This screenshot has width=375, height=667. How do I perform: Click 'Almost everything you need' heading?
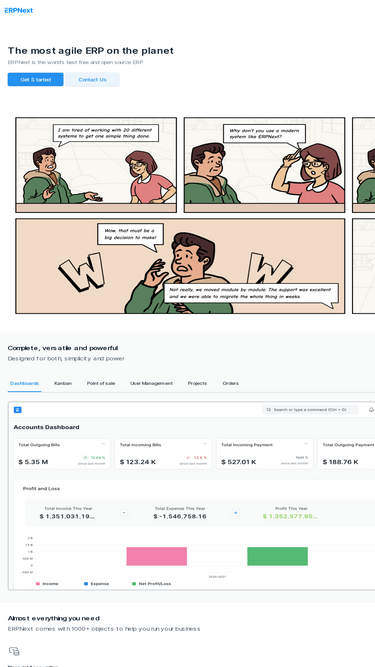[x=54, y=618]
